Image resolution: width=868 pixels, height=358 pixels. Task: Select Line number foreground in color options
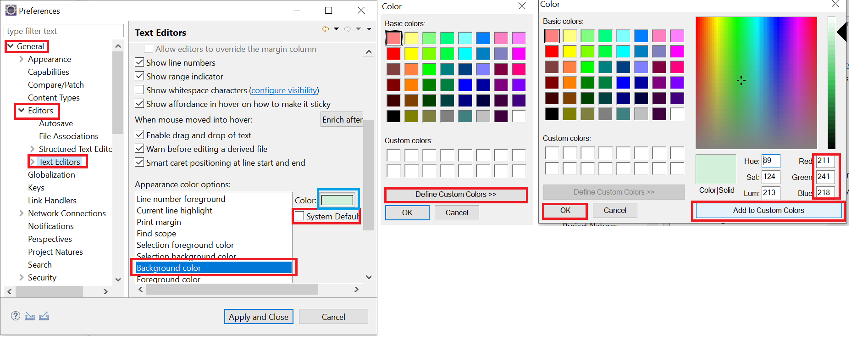[x=181, y=199]
